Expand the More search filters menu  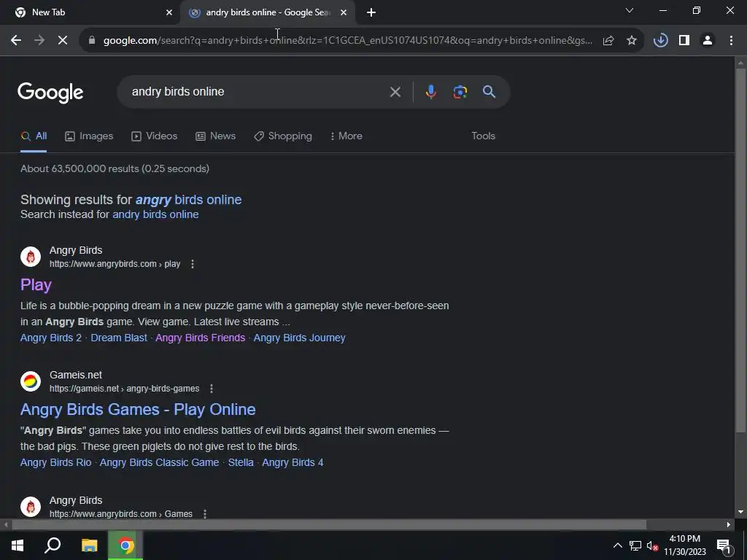(x=347, y=136)
